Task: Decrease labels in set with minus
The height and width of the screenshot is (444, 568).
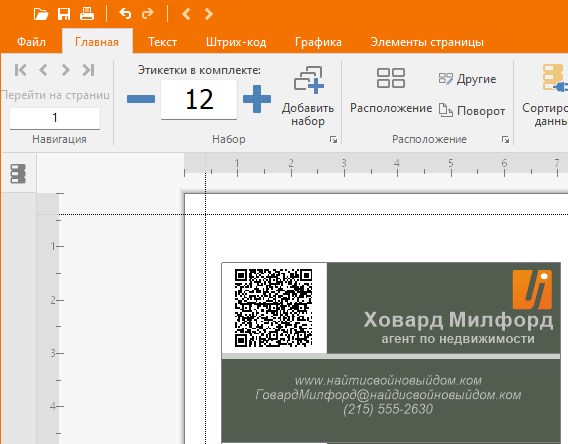Action: 141,99
